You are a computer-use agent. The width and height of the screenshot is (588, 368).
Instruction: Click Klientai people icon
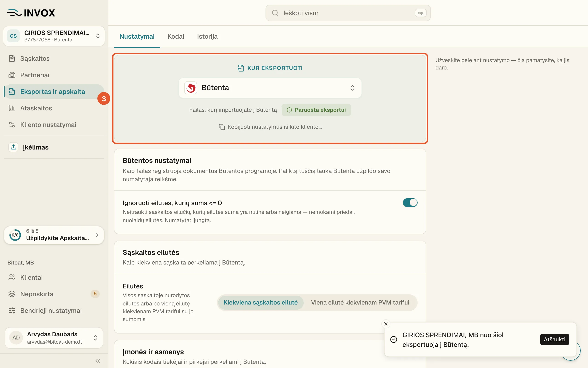[12, 277]
